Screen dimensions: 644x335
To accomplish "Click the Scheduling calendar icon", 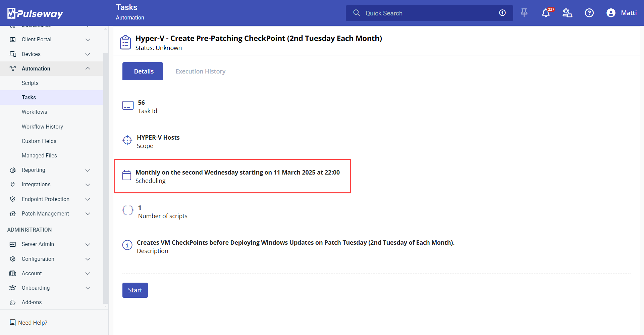I will [127, 175].
